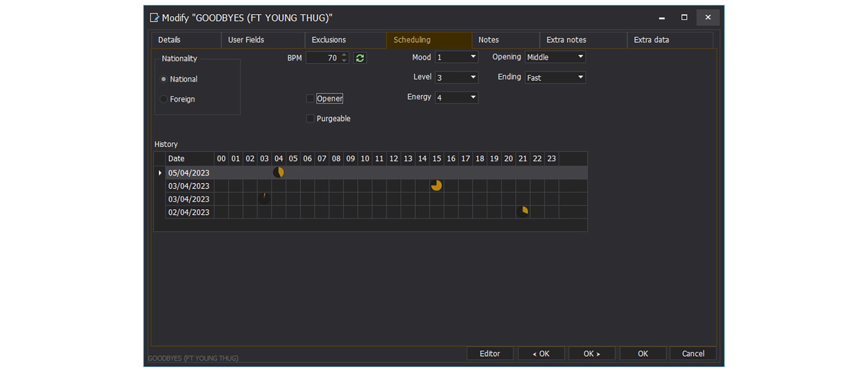Tick the Purgeable checkbox
This screenshot has width=868, height=372.
click(310, 119)
